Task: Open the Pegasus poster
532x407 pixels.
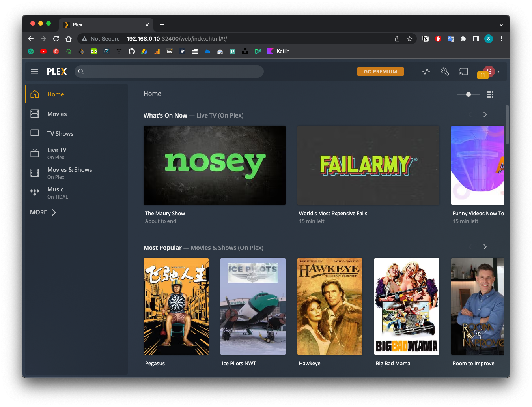Action: pos(176,306)
